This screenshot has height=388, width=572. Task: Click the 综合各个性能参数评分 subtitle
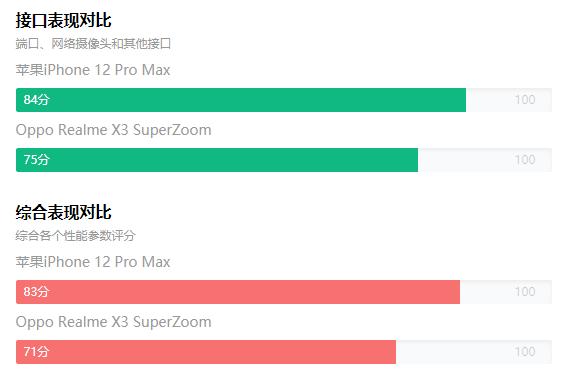[x=76, y=236]
